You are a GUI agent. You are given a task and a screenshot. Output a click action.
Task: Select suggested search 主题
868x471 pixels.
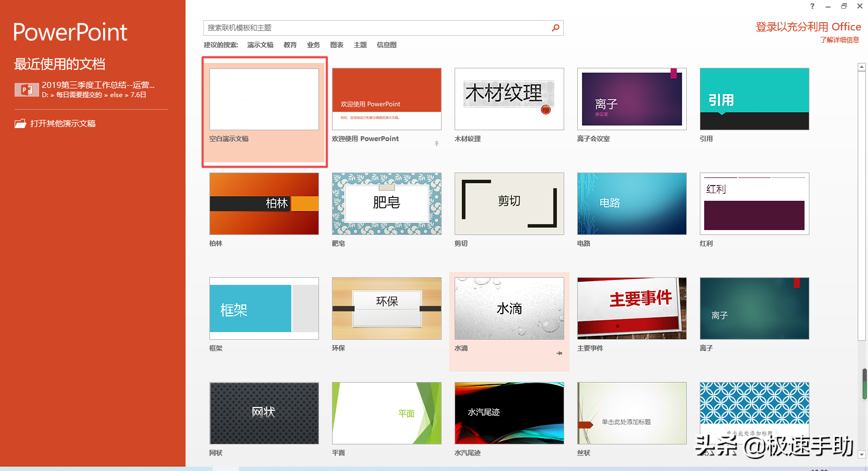pyautogui.click(x=360, y=45)
